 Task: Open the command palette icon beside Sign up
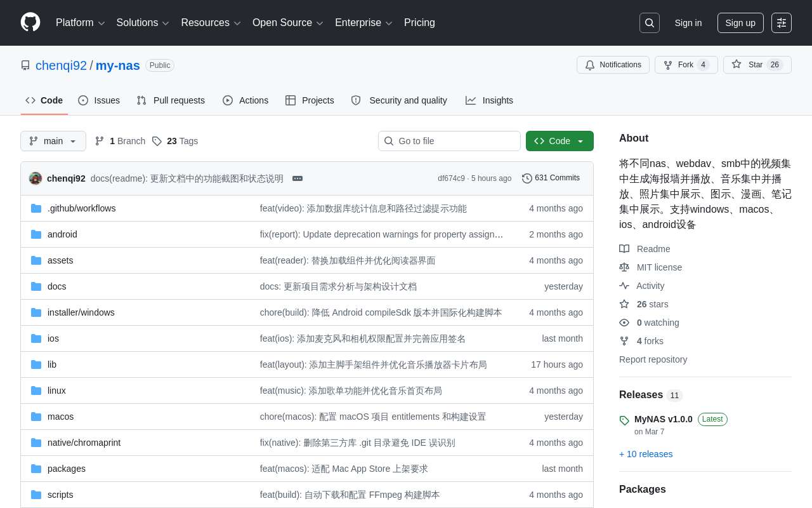click(x=781, y=23)
